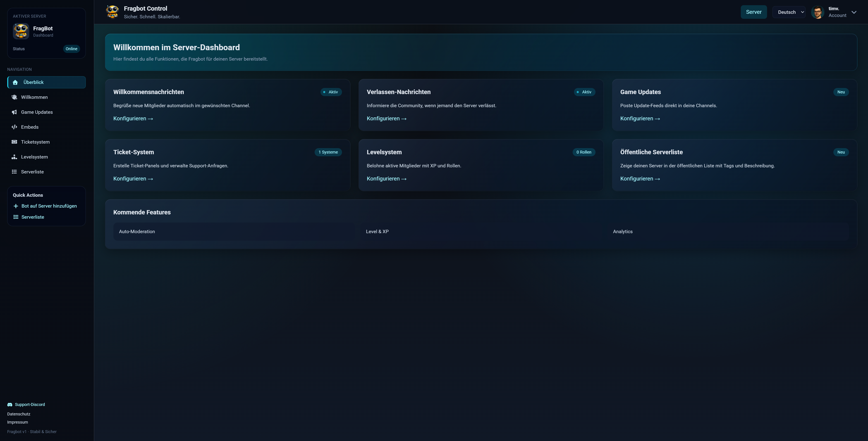Open the Datenschutz page
This screenshot has width=868, height=441.
pyautogui.click(x=19, y=414)
